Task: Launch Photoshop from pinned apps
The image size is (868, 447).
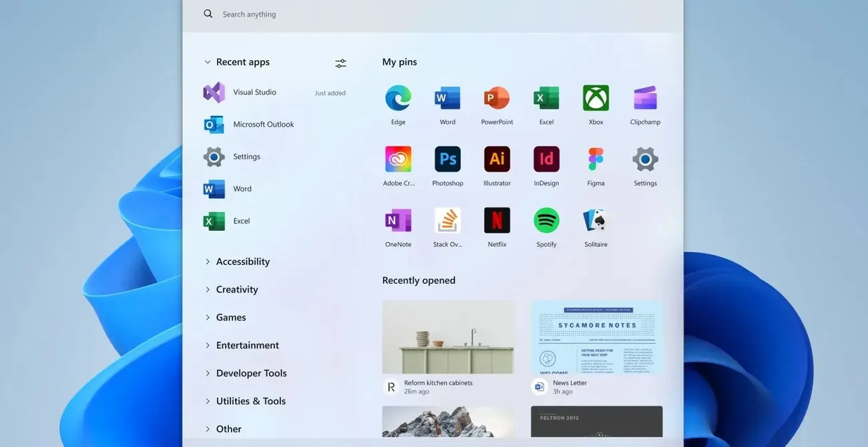Action: tap(447, 160)
